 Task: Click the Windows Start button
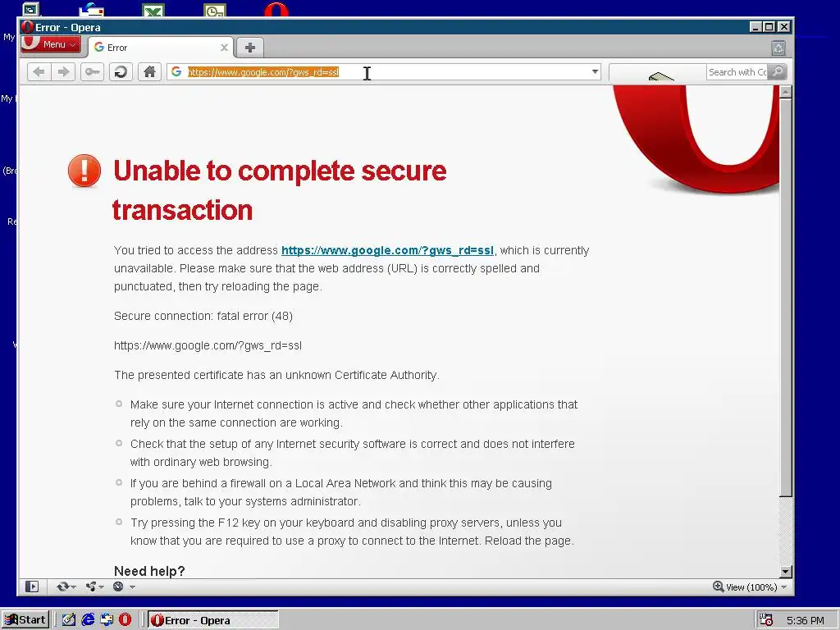[x=25, y=620]
